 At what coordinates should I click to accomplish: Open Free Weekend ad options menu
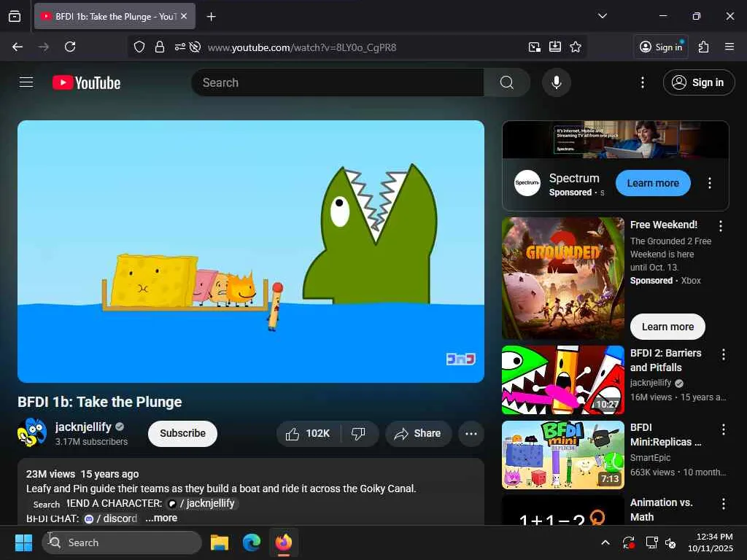[720, 226]
